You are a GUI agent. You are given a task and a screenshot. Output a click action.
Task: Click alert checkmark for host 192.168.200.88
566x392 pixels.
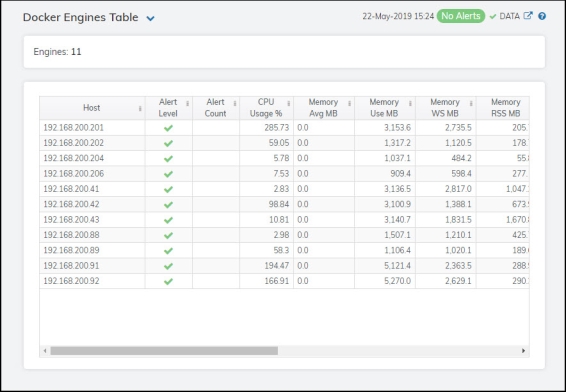click(x=168, y=235)
